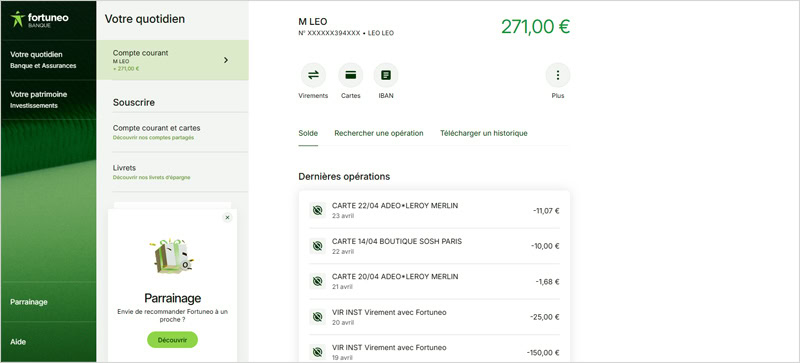Screen dimensions: 800x363
Task: Click the -10,00 € amount
Action: (x=545, y=246)
